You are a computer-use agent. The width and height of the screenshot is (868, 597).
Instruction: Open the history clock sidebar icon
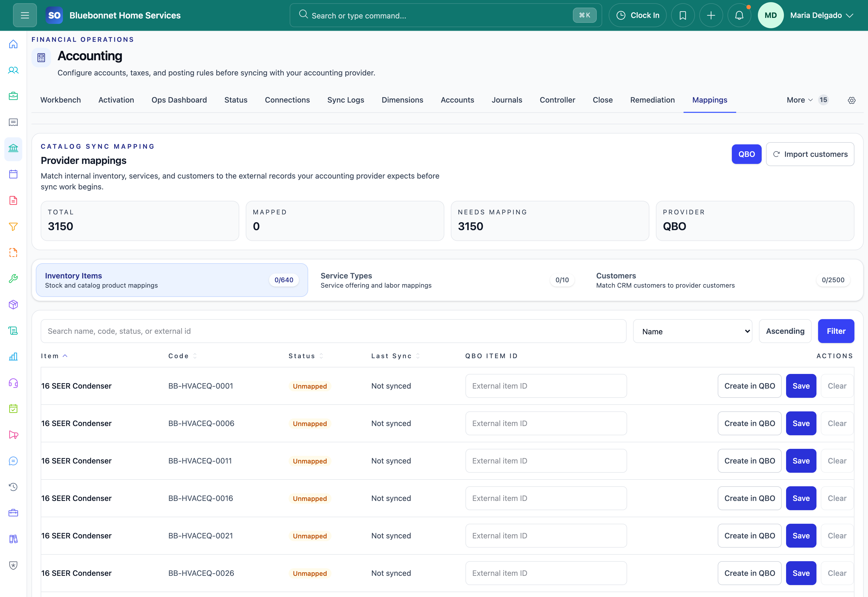(x=14, y=487)
